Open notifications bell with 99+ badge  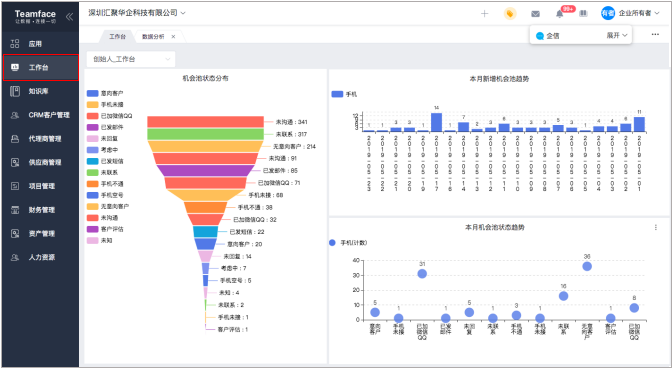click(x=560, y=14)
